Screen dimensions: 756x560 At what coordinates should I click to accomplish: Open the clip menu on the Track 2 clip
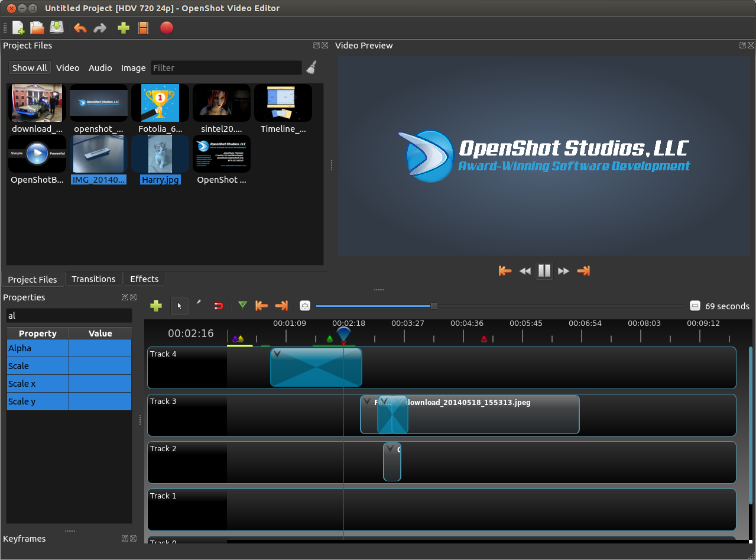pyautogui.click(x=391, y=449)
